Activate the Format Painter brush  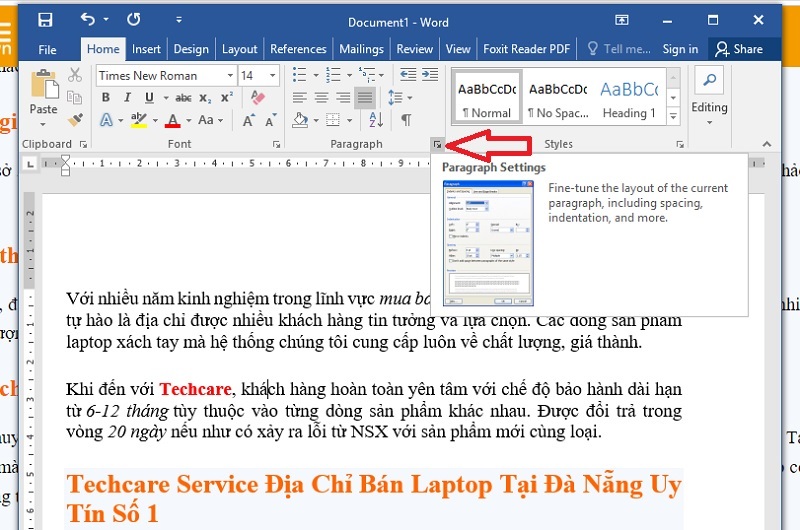75,120
